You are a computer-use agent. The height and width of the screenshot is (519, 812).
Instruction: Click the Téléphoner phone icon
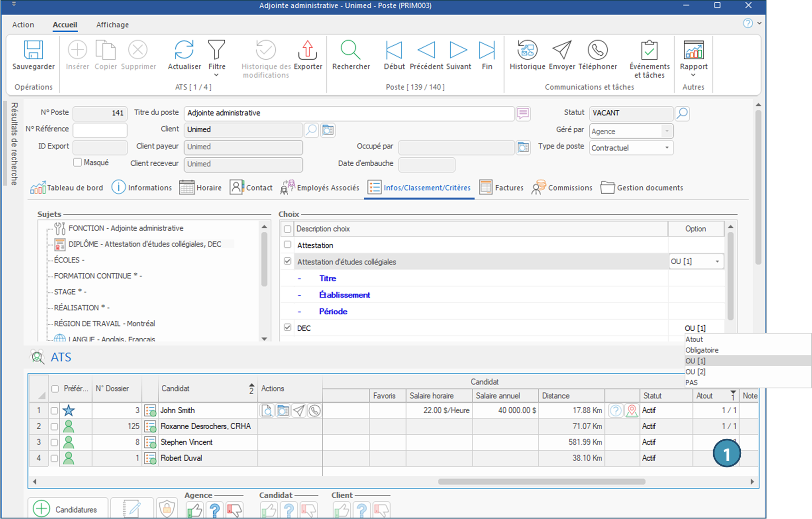(x=597, y=50)
